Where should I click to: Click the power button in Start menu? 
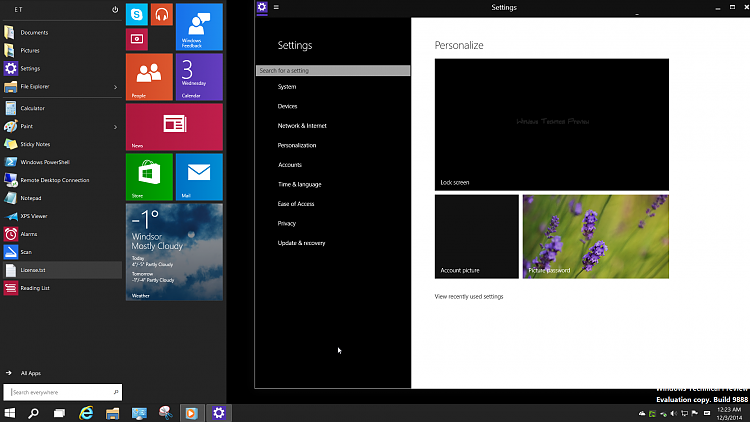(115, 10)
